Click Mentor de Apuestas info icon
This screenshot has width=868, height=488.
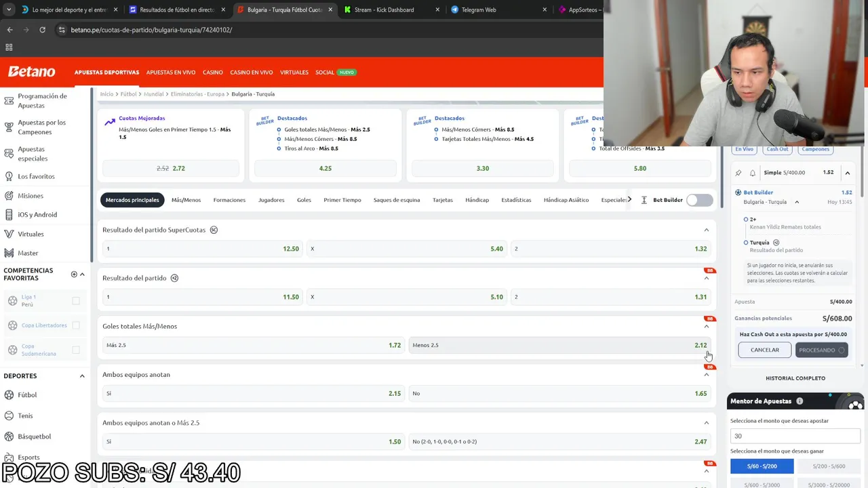(x=800, y=401)
